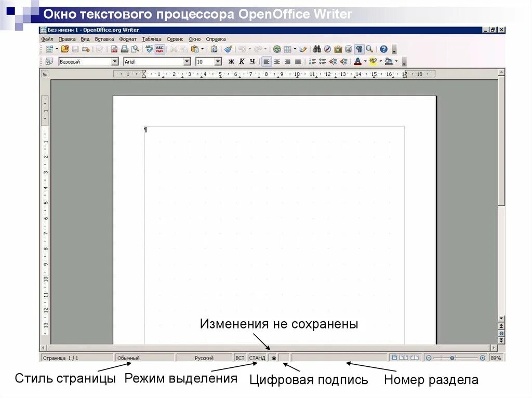Expand Background Color dropdown arrow
The image size is (532, 398).
[x=396, y=61]
